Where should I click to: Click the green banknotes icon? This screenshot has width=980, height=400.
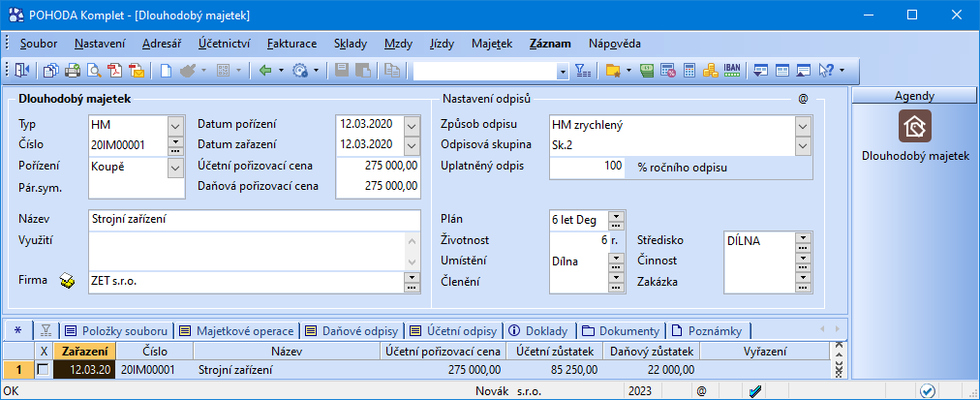(x=647, y=71)
